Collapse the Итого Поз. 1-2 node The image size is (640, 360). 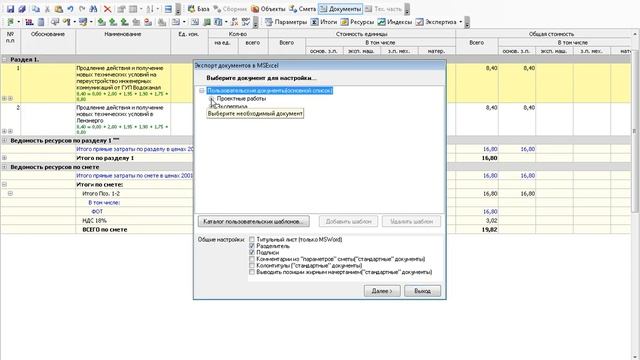pos(10,193)
